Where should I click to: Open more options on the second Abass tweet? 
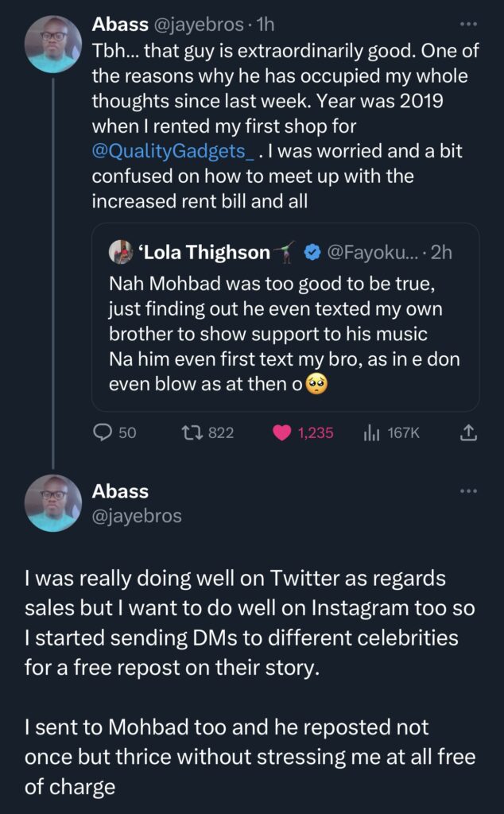tap(470, 490)
